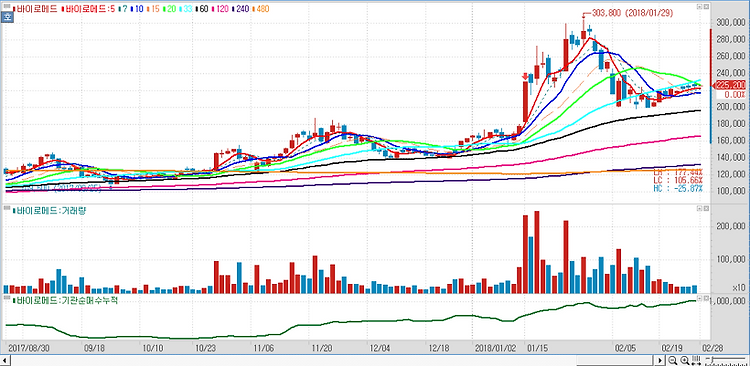Click the zoom slider handle at bottom-right
The width and height of the screenshot is (750, 366).
coord(712,360)
